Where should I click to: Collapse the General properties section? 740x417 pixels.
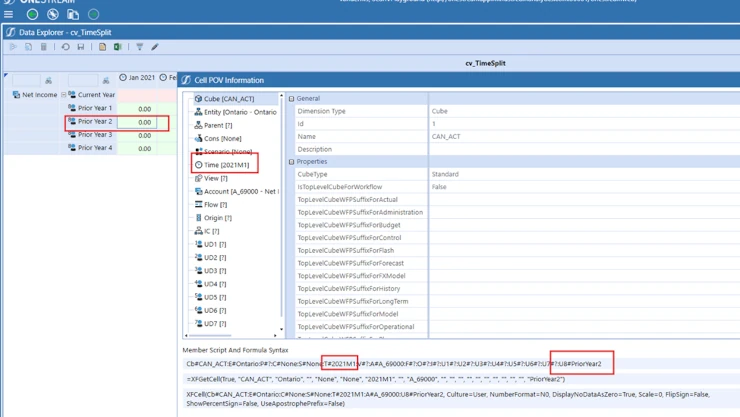pyautogui.click(x=292, y=99)
